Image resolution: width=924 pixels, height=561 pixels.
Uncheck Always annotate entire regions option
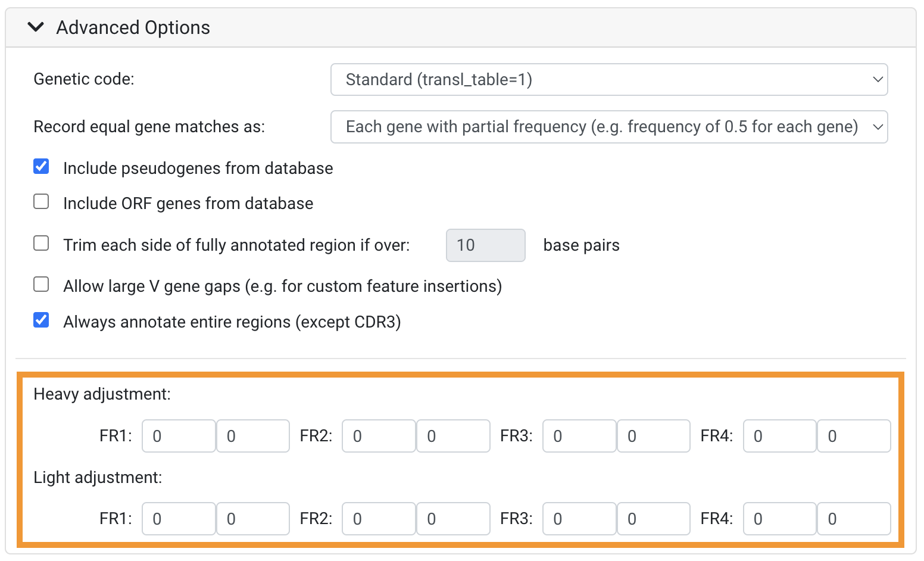pos(41,320)
